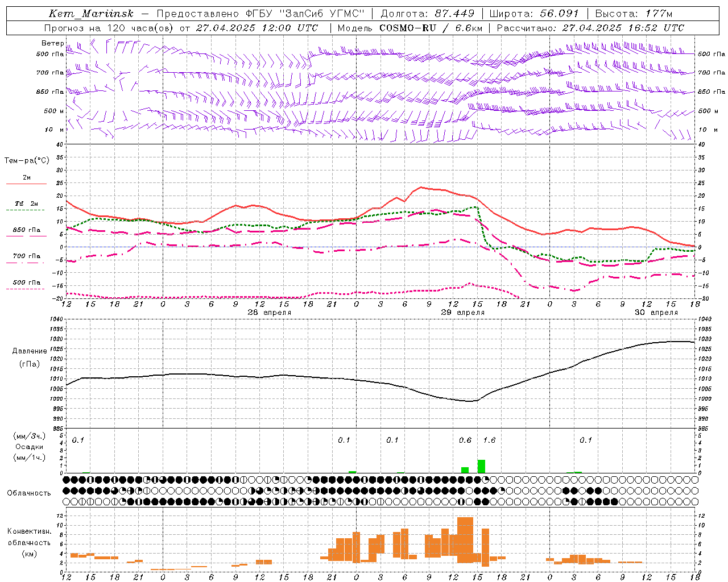Image resolution: width=728 pixels, height=582 pixels.
Task: Click the tallest green precipitation bar
Action: click(x=481, y=466)
